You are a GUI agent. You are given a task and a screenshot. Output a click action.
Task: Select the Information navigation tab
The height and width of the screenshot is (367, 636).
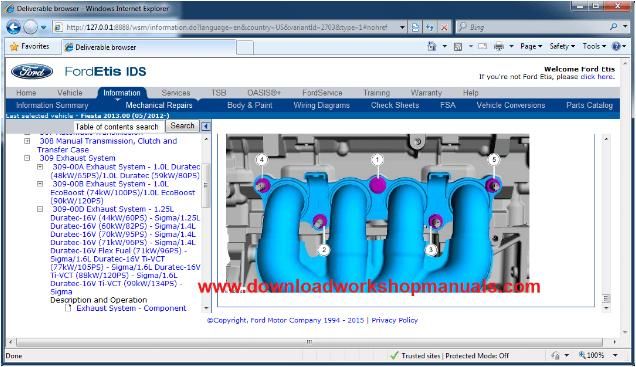[x=122, y=93]
